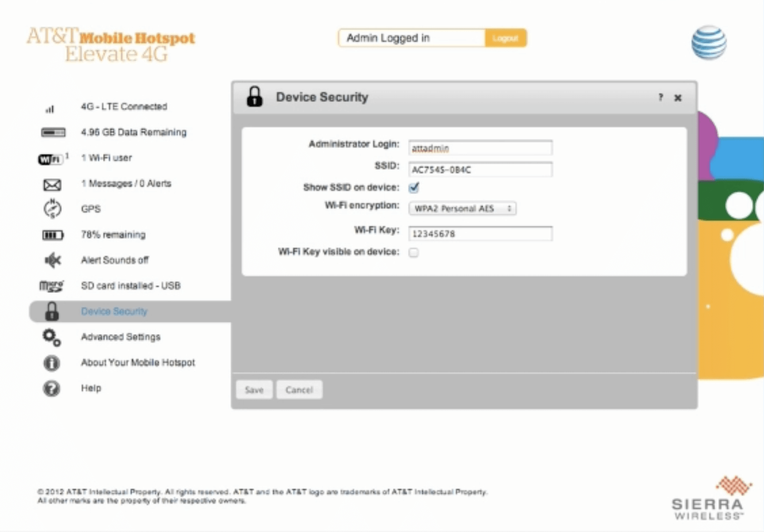This screenshot has height=532, width=764.
Task: Open the microSD card icon
Action: pyautogui.click(x=51, y=286)
